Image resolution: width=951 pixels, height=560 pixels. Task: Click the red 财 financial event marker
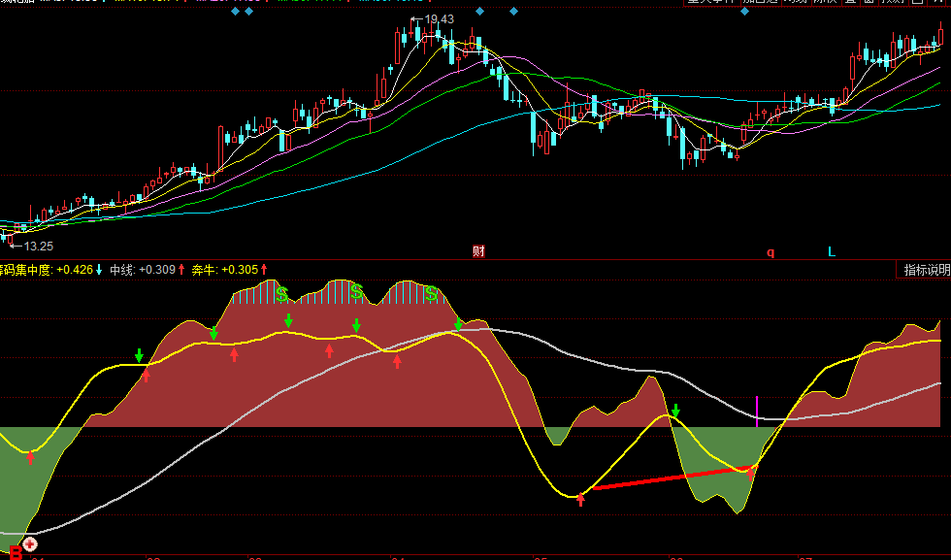pyautogui.click(x=478, y=251)
